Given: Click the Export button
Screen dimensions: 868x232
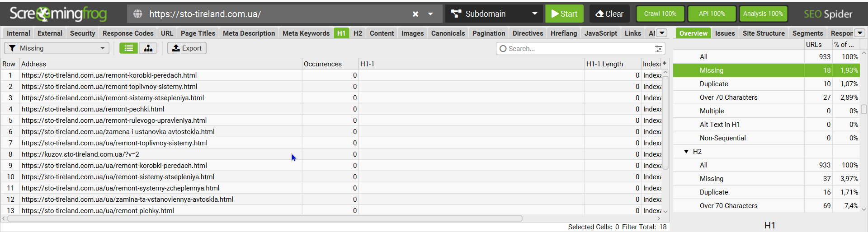Looking at the screenshot, I should pyautogui.click(x=187, y=48).
